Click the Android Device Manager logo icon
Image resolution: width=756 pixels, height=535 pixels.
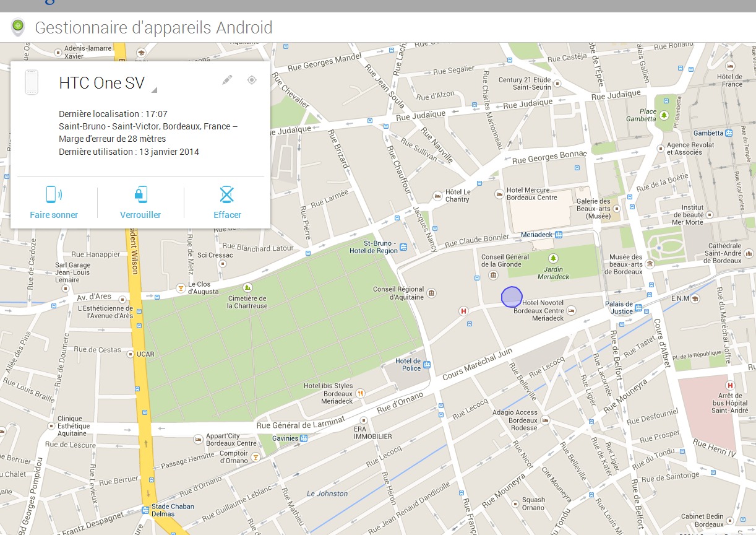click(x=18, y=27)
